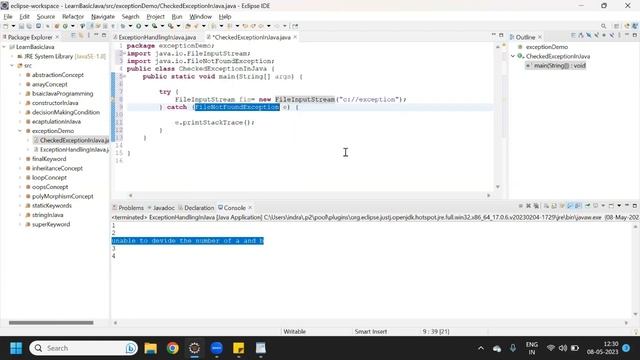Open the Navigate menu

[x=103, y=17]
